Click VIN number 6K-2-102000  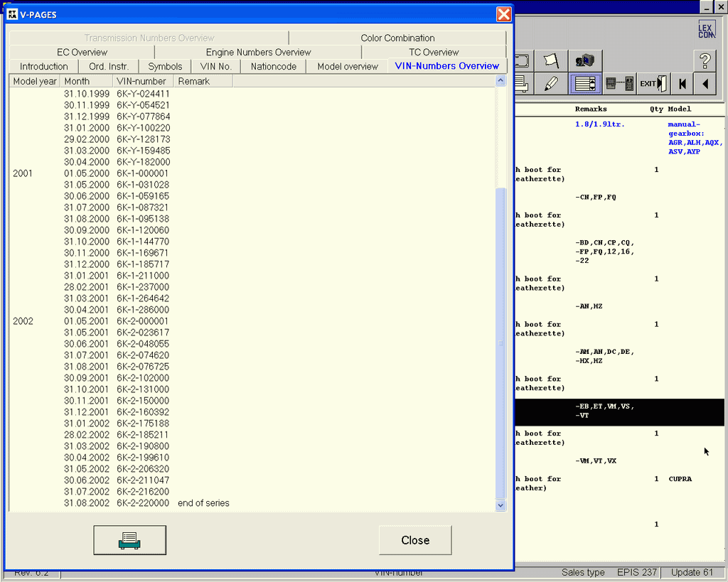[x=143, y=378]
